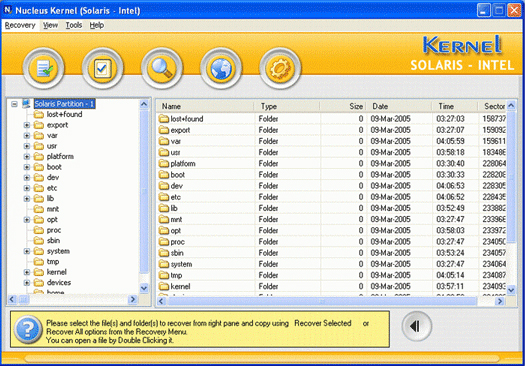Image resolution: width=525 pixels, height=366 pixels.
Task: Select Solaris Partition - 1 tree root
Action: coord(64,104)
